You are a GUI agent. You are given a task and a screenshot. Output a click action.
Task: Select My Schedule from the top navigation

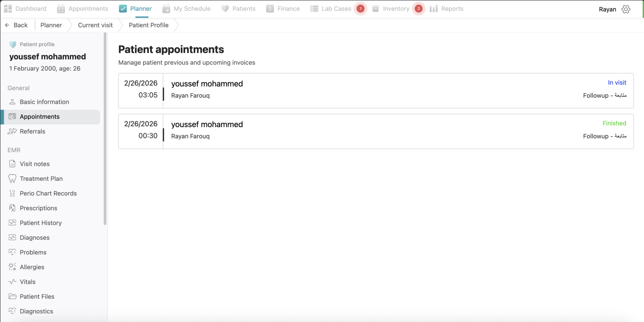coord(186,8)
